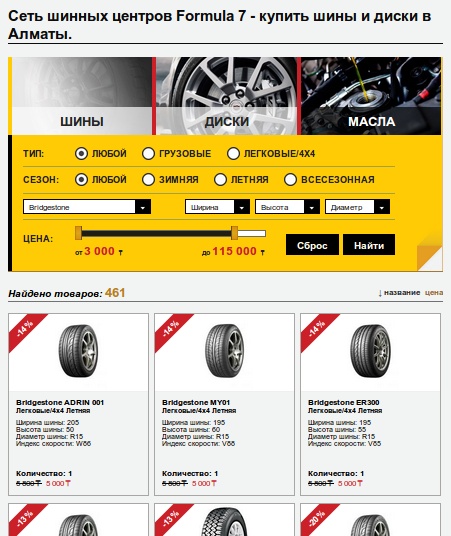Open Bridgestone ADRIN 001 tire image
The image size is (451, 536).
78,351
